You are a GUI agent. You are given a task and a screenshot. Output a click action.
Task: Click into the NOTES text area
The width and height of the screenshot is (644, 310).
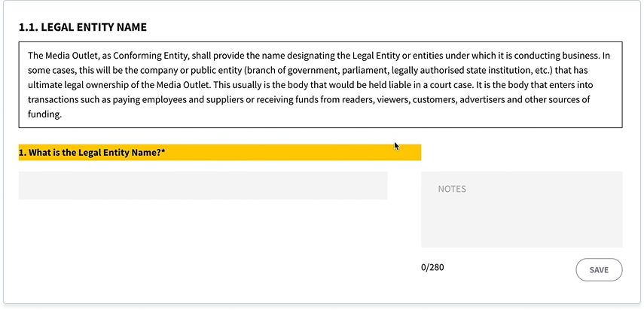point(522,209)
